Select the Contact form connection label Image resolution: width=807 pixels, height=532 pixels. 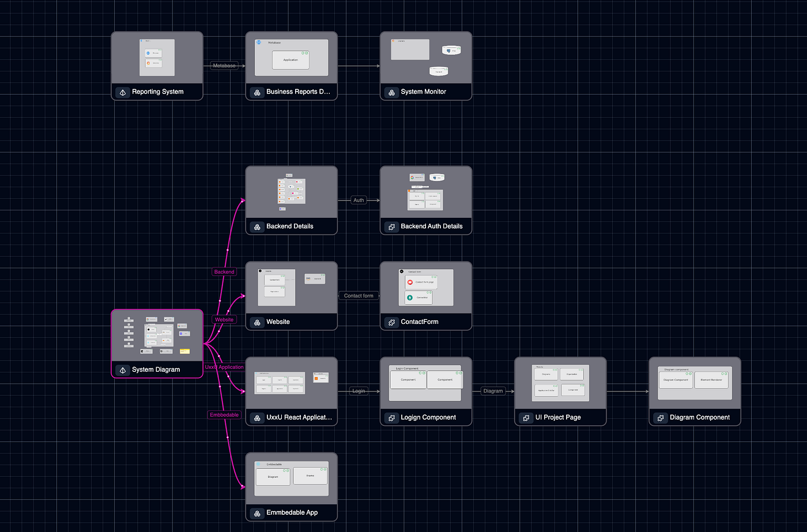[359, 296]
